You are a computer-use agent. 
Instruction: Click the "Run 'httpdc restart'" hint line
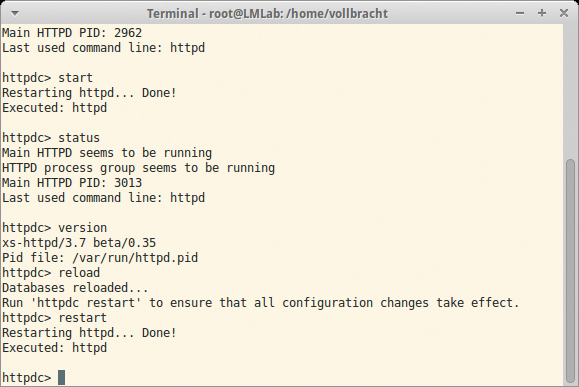click(x=261, y=303)
